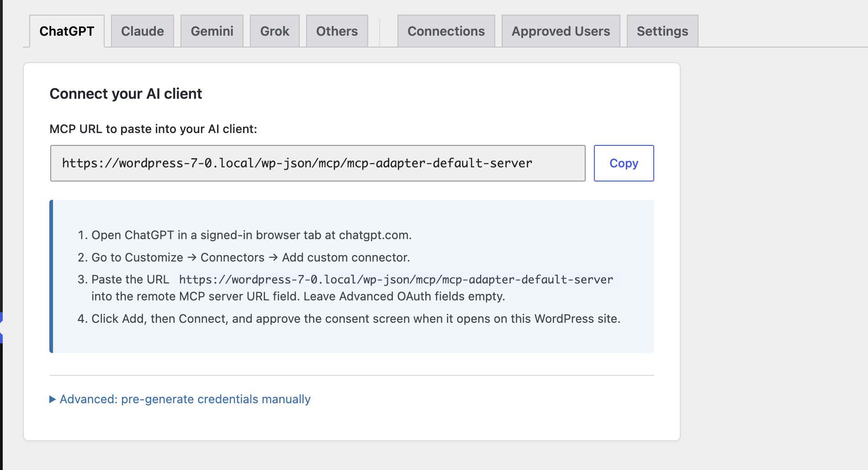Screen dimensions: 868x470
Task: Click step 4 'Click Add, then Connect' text
Action: point(356,319)
